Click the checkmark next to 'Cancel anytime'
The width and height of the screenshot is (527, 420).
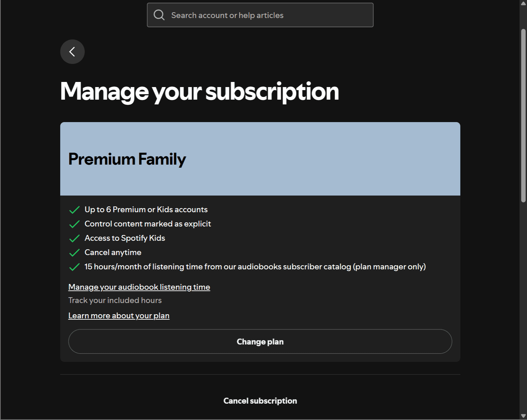(x=74, y=253)
